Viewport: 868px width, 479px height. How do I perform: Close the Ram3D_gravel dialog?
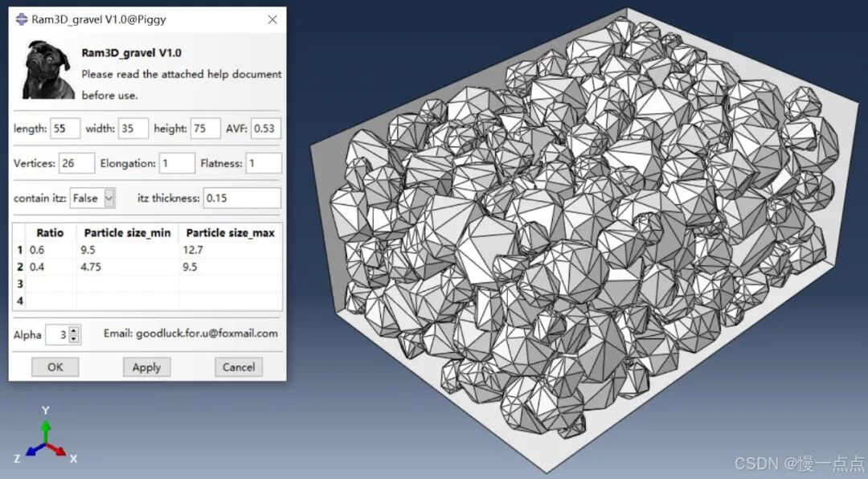[272, 19]
